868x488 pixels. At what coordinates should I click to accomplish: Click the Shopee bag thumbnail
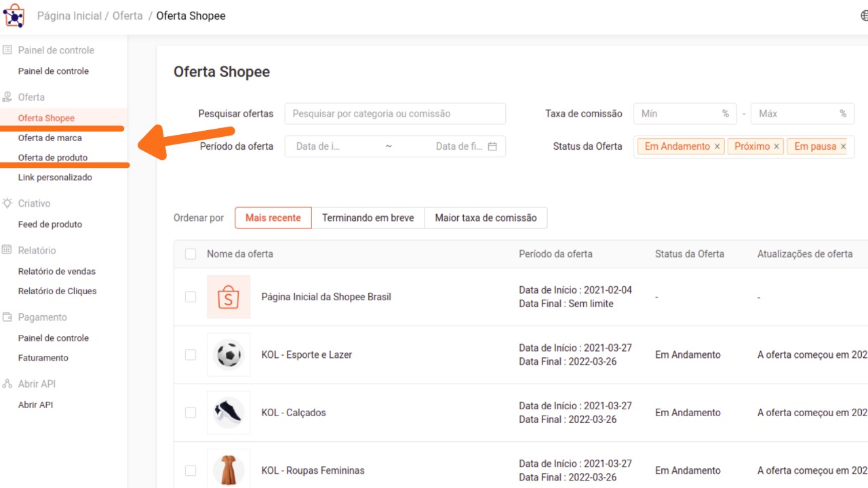229,297
